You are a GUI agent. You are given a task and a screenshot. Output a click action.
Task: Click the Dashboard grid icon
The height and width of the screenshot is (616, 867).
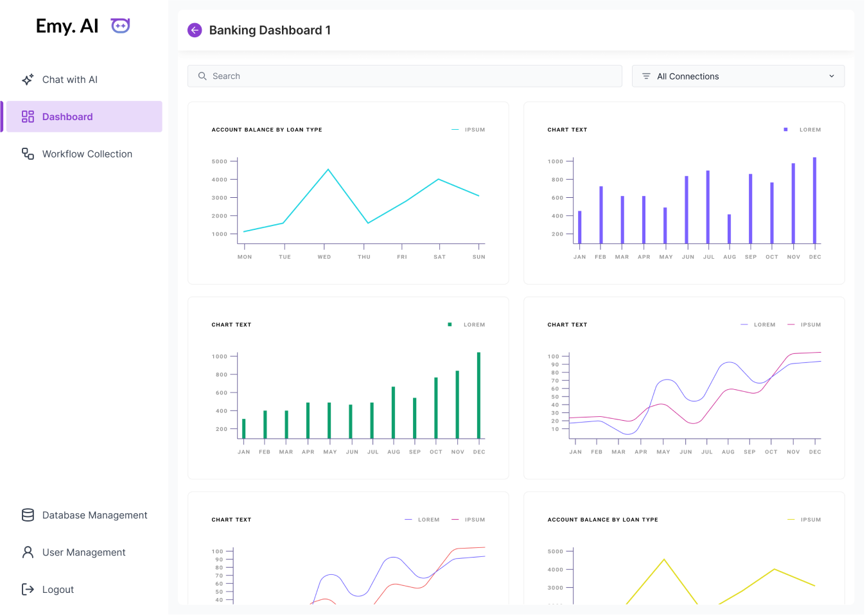(28, 117)
